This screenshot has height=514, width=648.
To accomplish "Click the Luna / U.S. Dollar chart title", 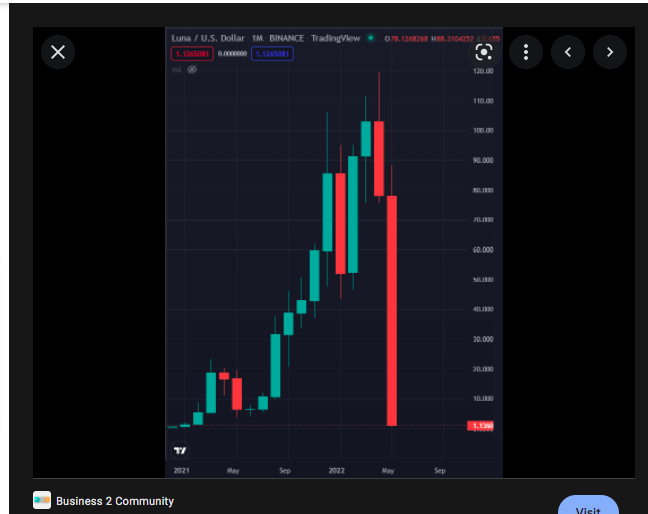I will 208,38.
